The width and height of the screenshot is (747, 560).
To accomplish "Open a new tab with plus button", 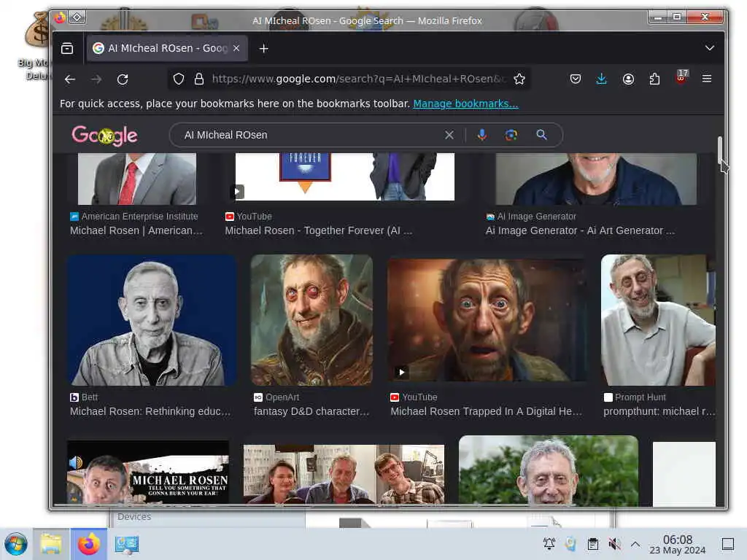I will pos(263,48).
